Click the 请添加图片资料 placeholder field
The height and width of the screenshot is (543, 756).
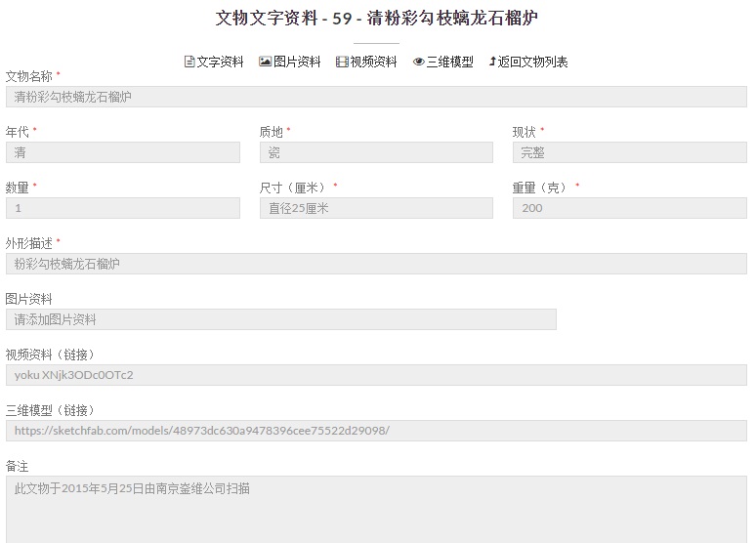(280, 319)
